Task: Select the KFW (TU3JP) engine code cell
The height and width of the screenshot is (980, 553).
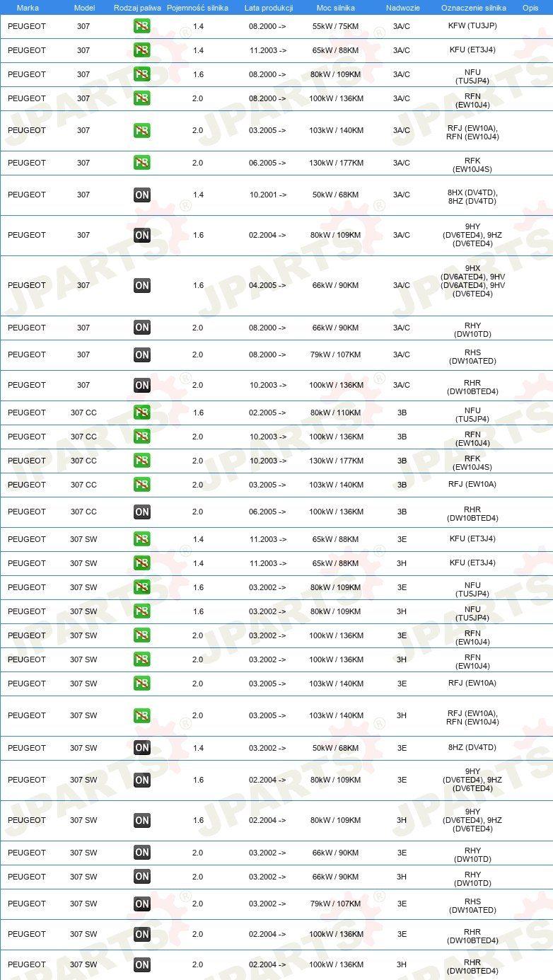Action: (x=472, y=26)
